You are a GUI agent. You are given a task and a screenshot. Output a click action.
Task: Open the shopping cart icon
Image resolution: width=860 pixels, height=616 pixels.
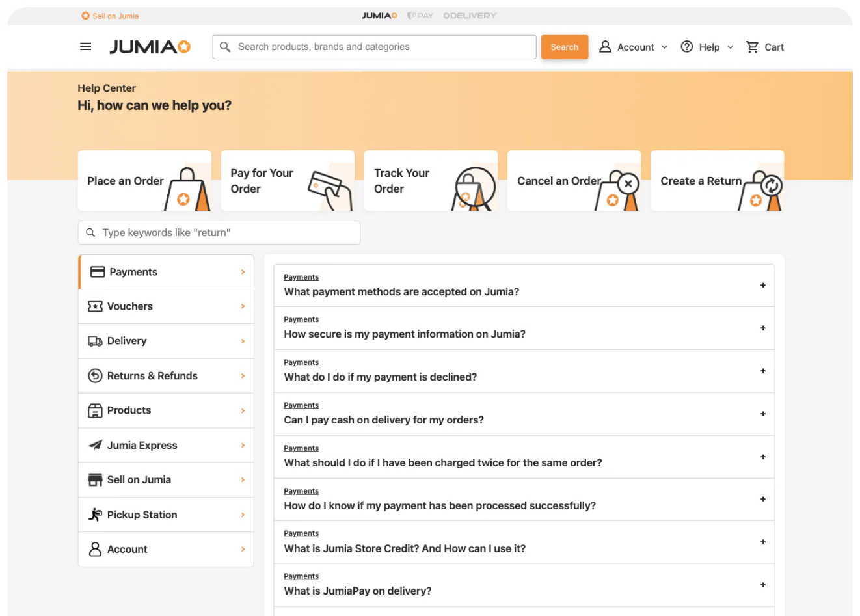pos(752,47)
